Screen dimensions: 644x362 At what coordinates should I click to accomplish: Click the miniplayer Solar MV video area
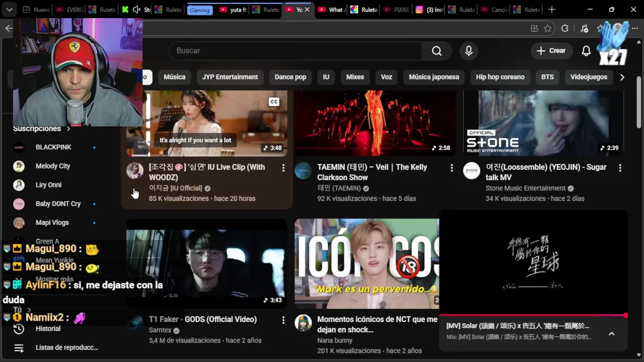pos(533,262)
